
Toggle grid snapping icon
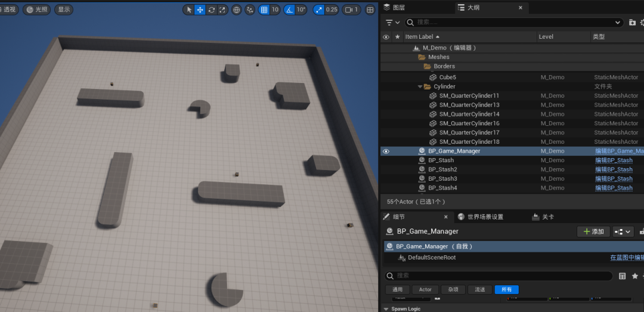264,10
